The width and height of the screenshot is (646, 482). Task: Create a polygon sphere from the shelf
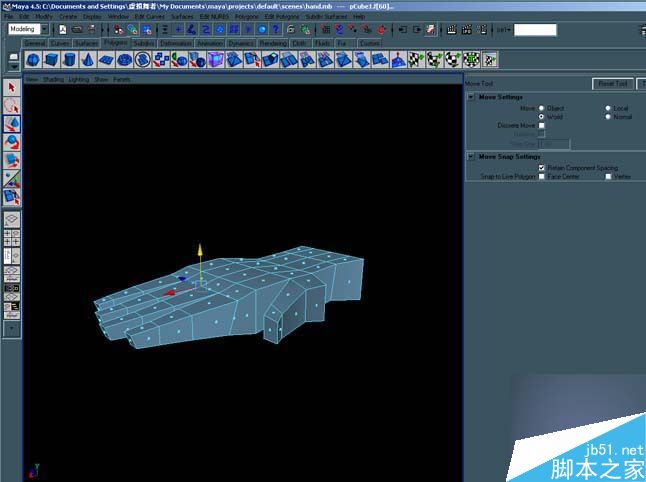pos(33,60)
